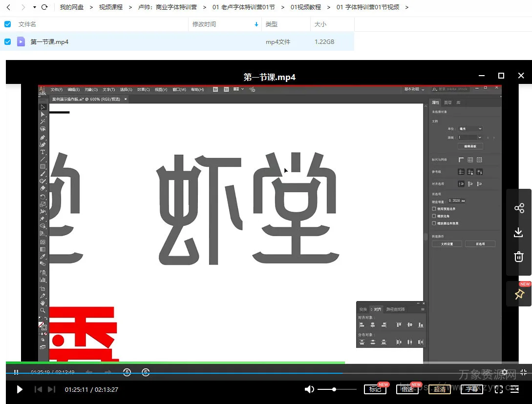Go back with the left arrow
This screenshot has height=404, width=532.
[8, 7]
